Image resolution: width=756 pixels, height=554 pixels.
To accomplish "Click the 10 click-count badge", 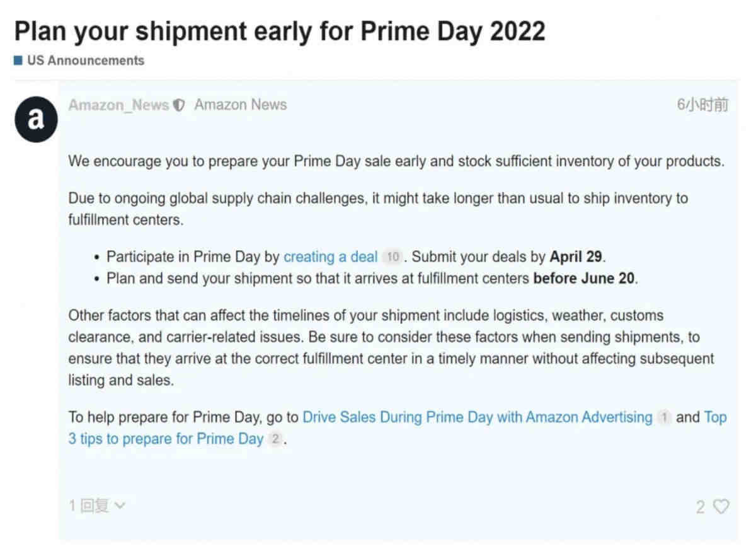I will [392, 257].
